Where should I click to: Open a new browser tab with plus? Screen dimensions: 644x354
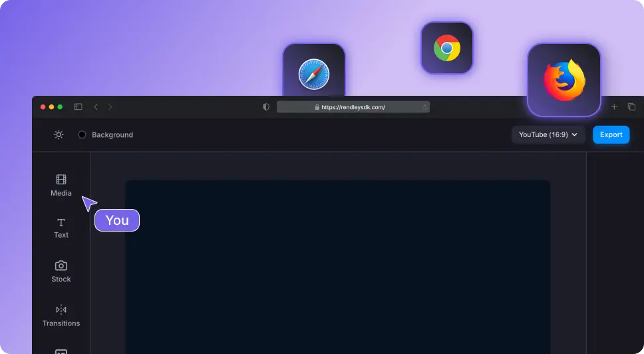[614, 106]
